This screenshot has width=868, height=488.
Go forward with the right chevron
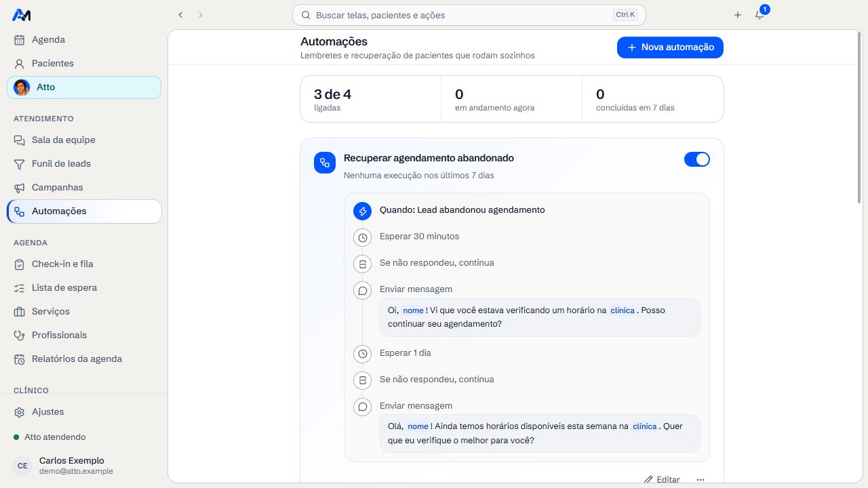click(x=201, y=15)
